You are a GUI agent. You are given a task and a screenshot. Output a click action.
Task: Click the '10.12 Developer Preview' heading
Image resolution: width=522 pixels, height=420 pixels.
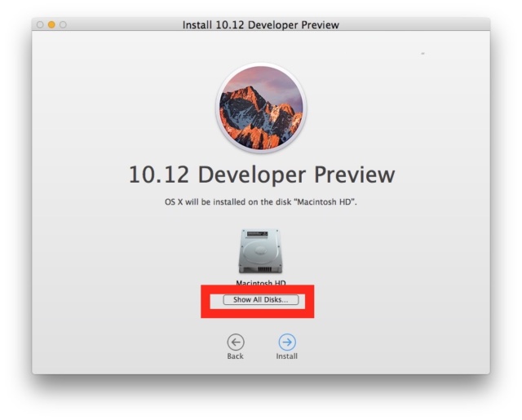click(262, 175)
